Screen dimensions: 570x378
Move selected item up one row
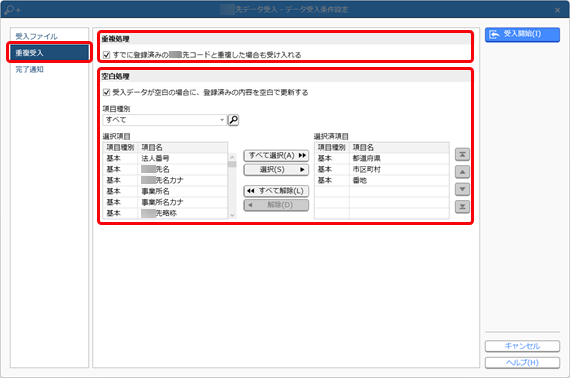pyautogui.click(x=462, y=172)
